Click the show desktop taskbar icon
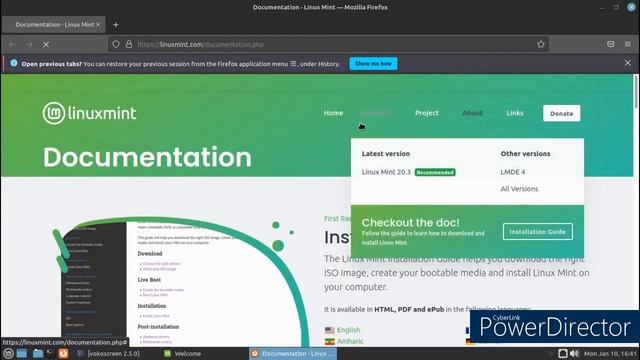Screen dimensions: 640x360 pyautogui.click(x=22, y=353)
